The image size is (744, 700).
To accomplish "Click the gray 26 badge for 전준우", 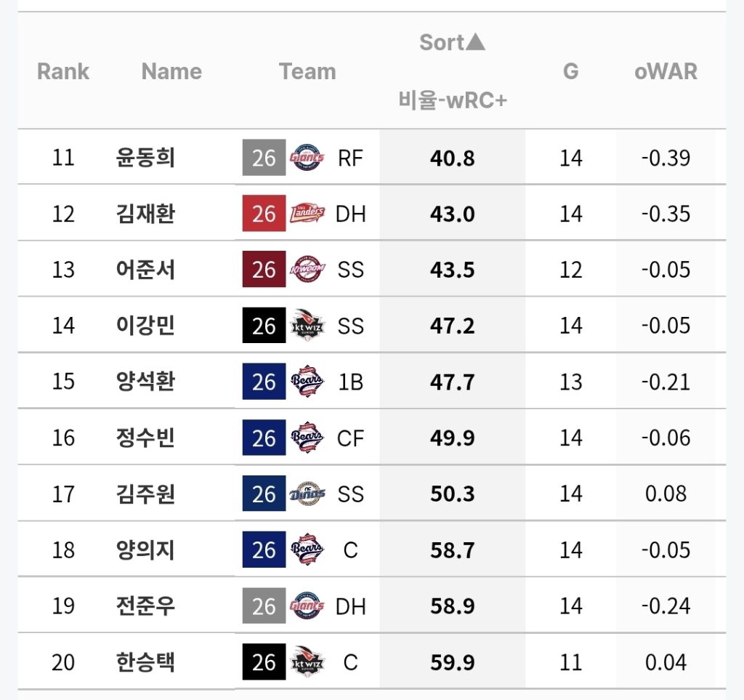I will pyautogui.click(x=264, y=606).
